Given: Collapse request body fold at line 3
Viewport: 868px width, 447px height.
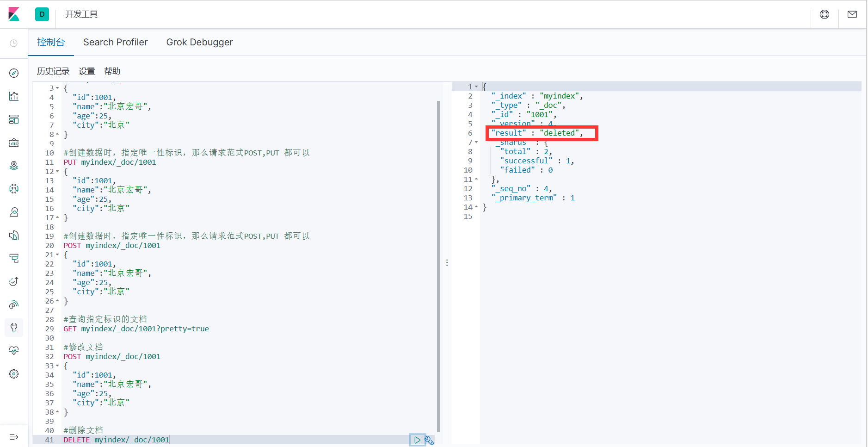Looking at the screenshot, I should [x=57, y=88].
